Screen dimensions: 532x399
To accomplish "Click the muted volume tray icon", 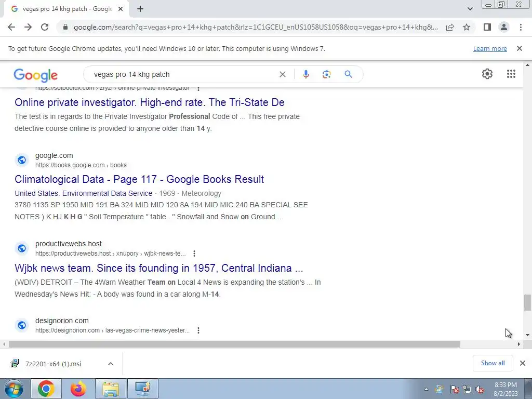I will point(480,390).
